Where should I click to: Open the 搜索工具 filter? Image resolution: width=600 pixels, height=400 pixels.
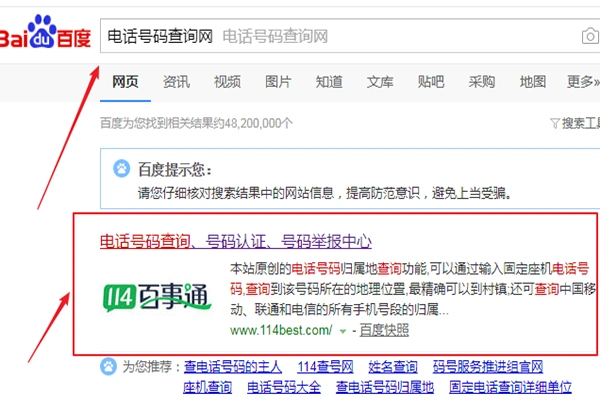[x=575, y=123]
